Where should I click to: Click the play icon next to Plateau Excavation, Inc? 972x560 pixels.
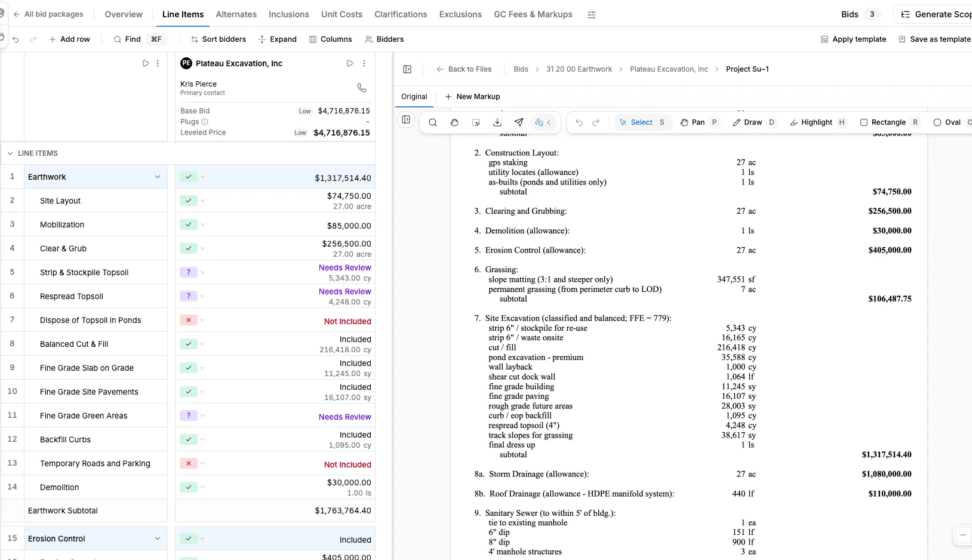point(350,63)
